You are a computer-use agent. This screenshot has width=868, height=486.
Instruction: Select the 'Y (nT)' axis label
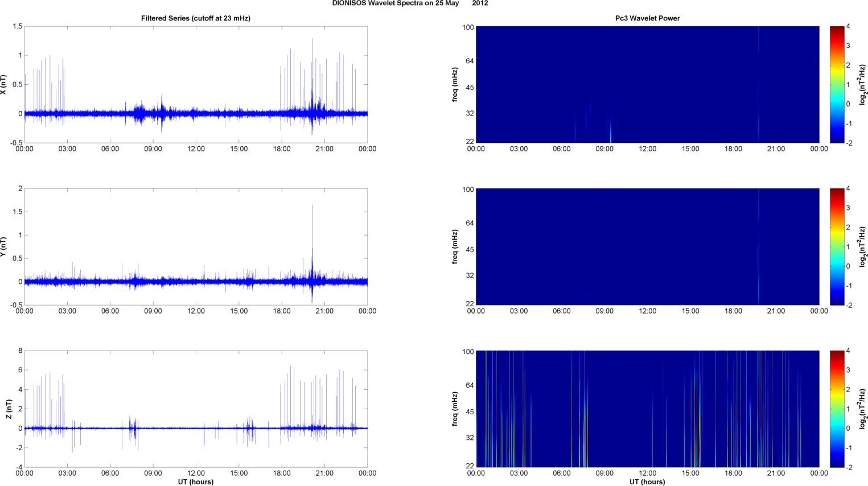coord(3,247)
